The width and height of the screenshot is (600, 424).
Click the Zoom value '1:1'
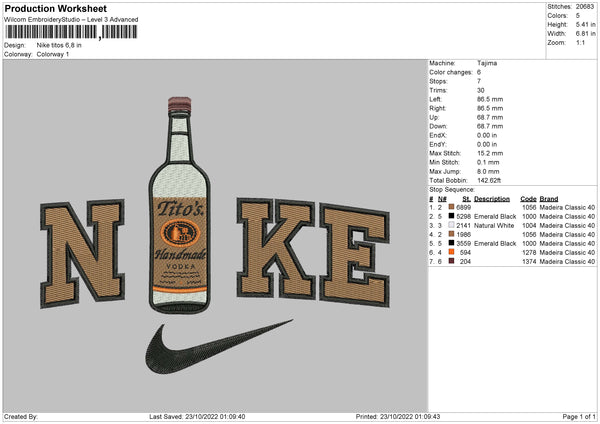coord(580,42)
